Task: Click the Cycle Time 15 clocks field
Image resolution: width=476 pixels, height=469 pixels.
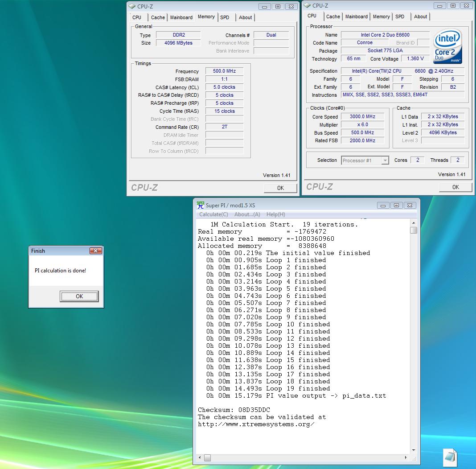Action: 224,111
